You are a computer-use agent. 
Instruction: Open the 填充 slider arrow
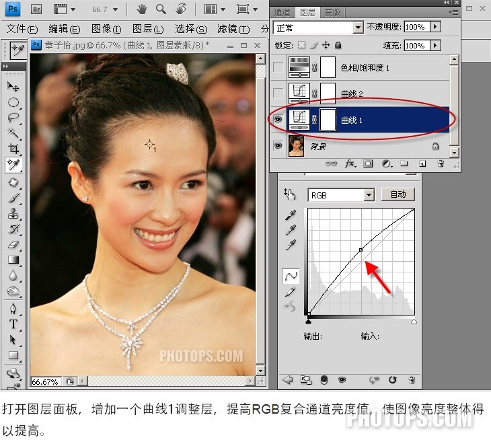[x=435, y=45]
